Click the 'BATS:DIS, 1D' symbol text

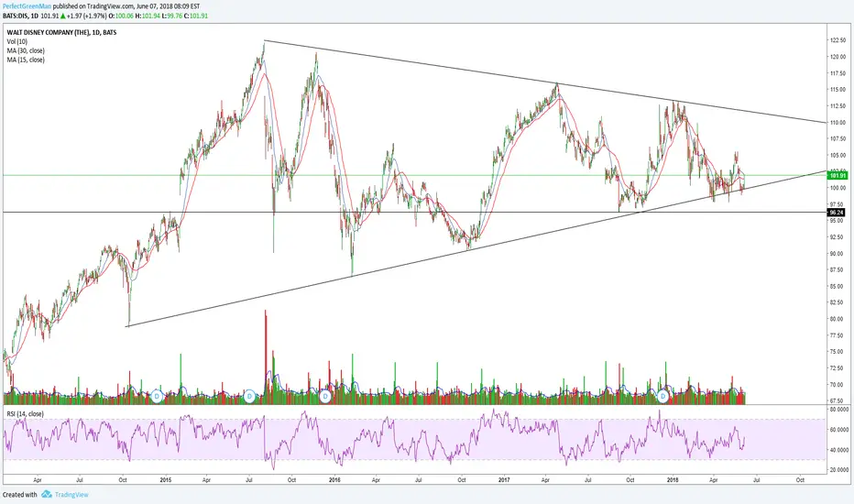tap(21, 16)
